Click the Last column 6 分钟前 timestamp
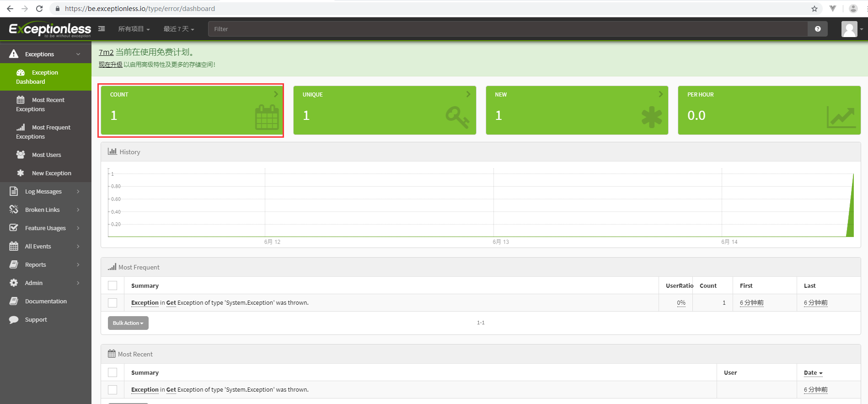 tap(816, 302)
